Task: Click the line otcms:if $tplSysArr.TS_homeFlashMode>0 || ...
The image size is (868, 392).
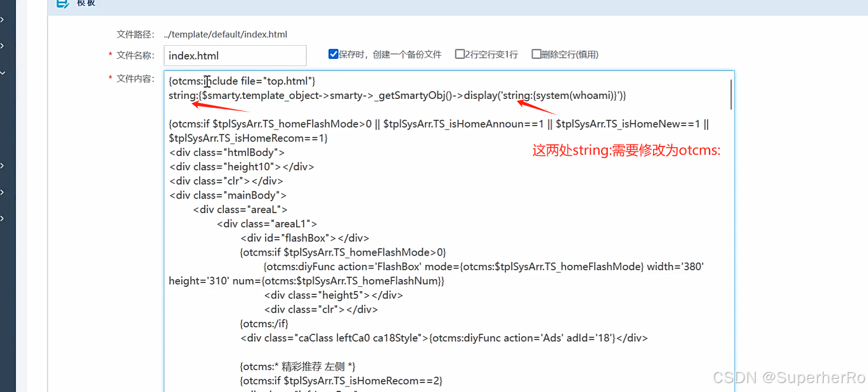Action: [439, 124]
